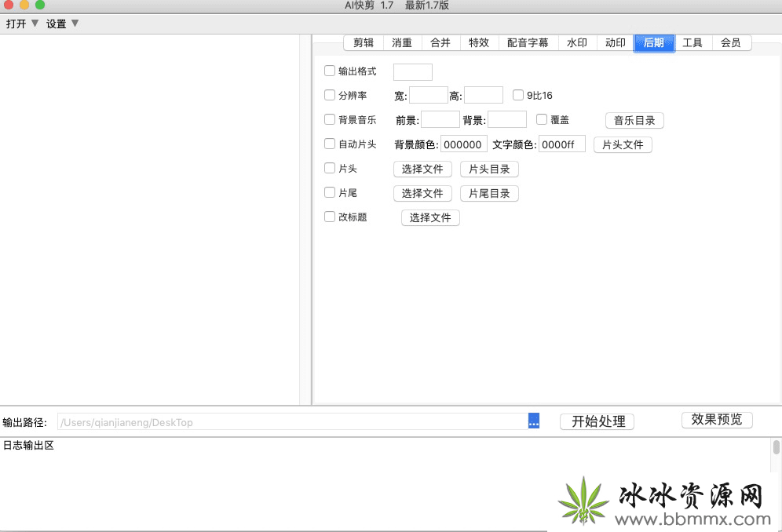Click the 效果预览 button

point(717,420)
